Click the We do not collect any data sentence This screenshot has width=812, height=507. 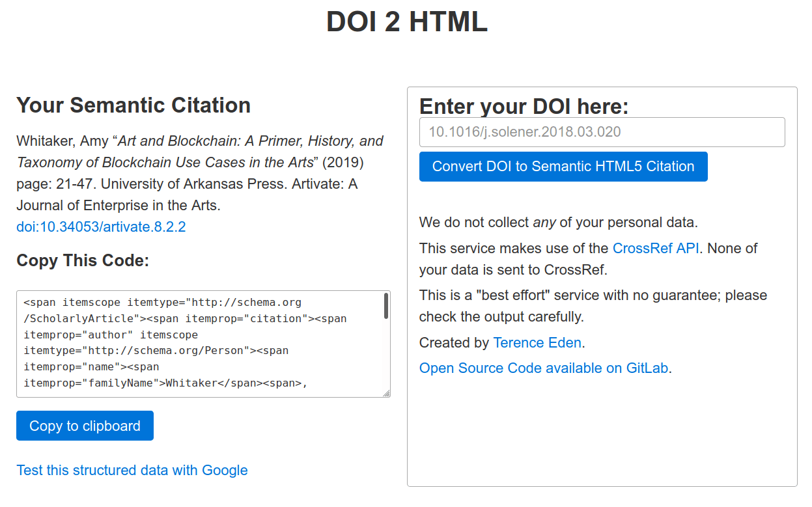click(559, 223)
